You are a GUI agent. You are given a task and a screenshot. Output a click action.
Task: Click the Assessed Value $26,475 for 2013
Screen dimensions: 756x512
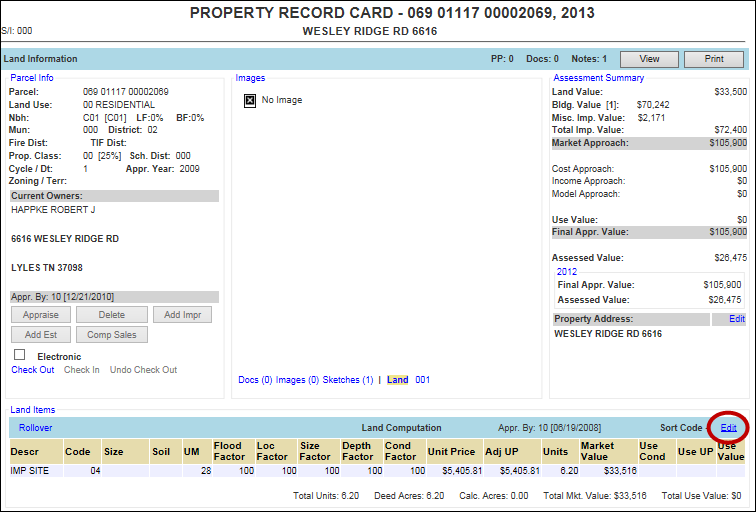[730, 258]
